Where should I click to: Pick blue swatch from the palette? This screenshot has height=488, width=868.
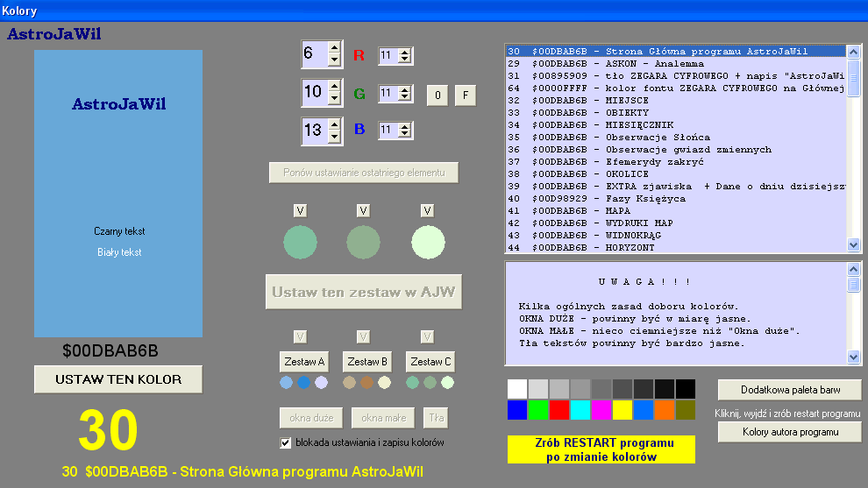point(517,410)
